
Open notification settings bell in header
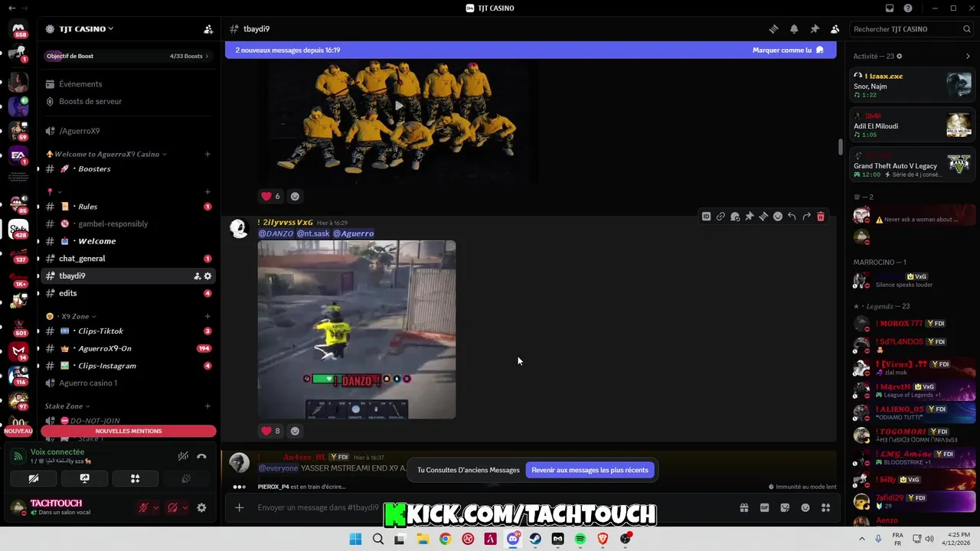[x=794, y=29]
